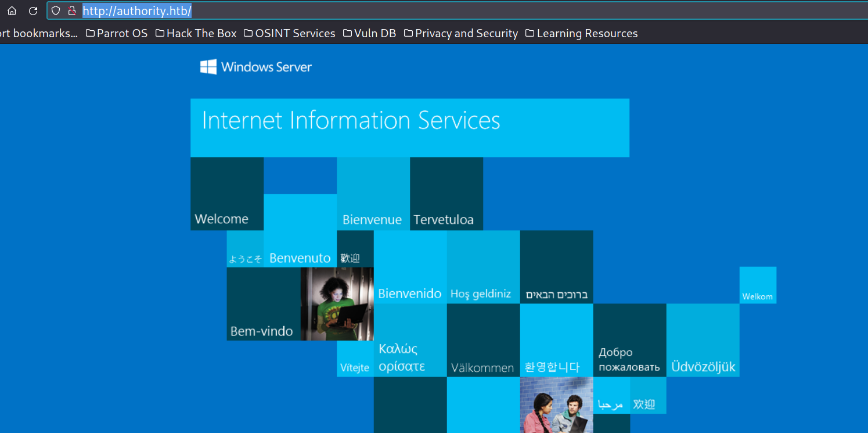
Task: Open the Hack The Box bookmarks folder
Action: click(x=196, y=33)
